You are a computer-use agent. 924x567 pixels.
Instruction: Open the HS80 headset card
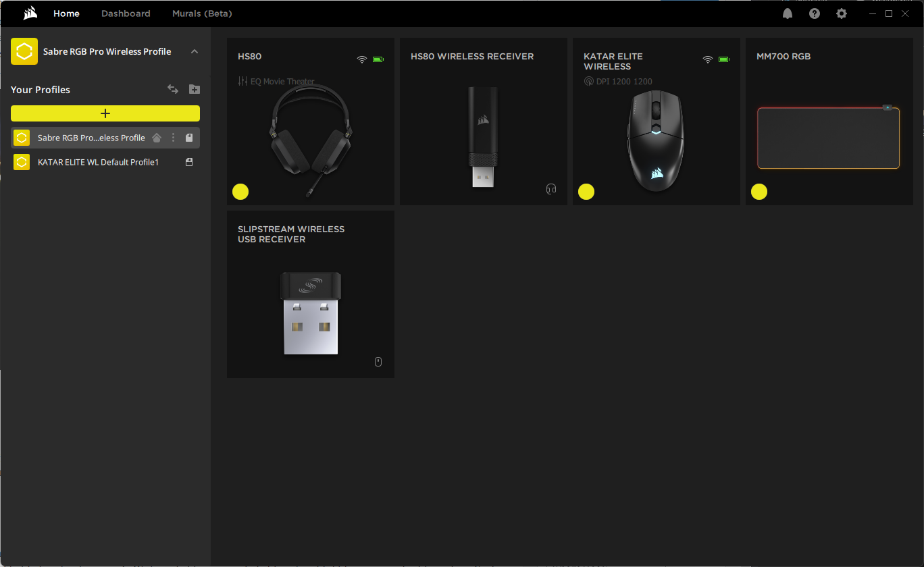coord(311,122)
